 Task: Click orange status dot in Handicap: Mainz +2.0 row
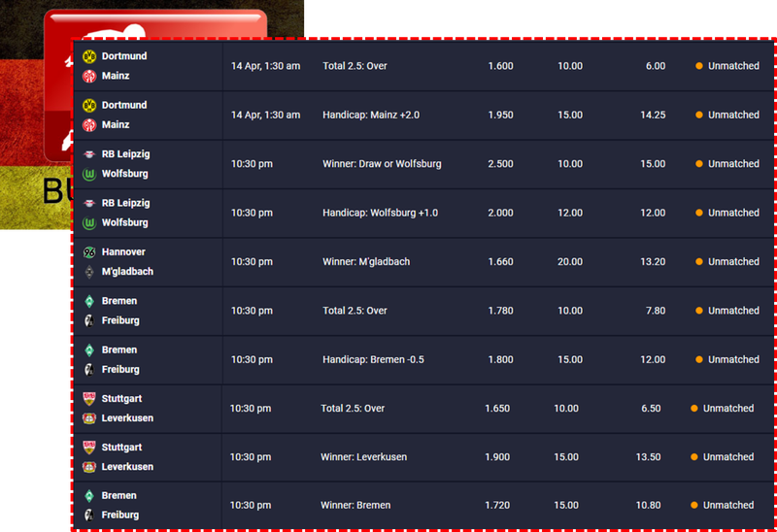(x=699, y=115)
